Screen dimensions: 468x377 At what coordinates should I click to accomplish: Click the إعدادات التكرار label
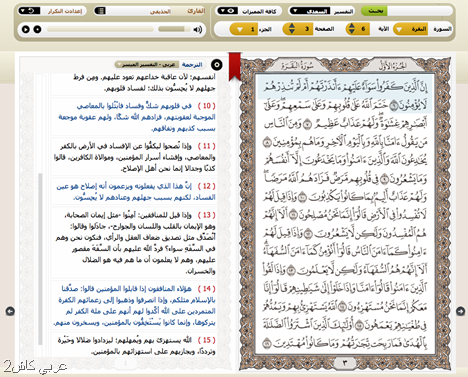[x=65, y=11]
